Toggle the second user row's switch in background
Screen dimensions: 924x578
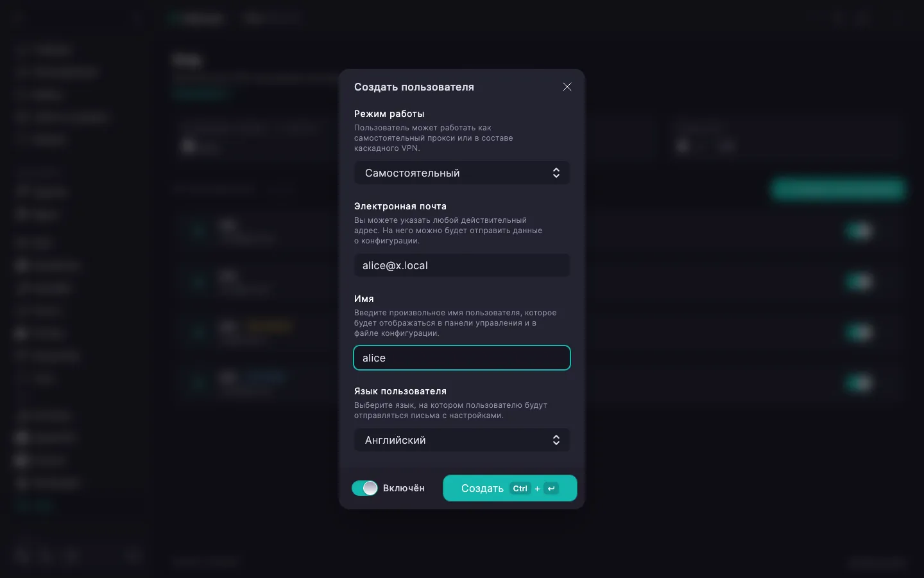click(x=860, y=281)
